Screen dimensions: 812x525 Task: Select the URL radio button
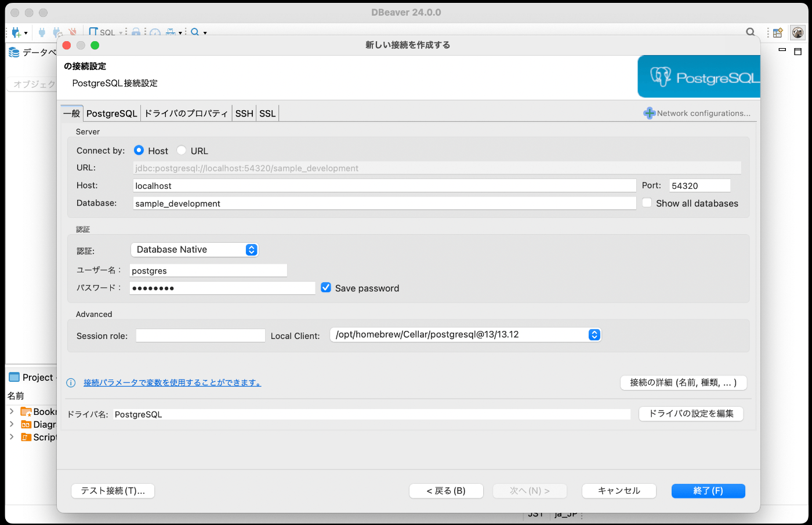coord(182,150)
